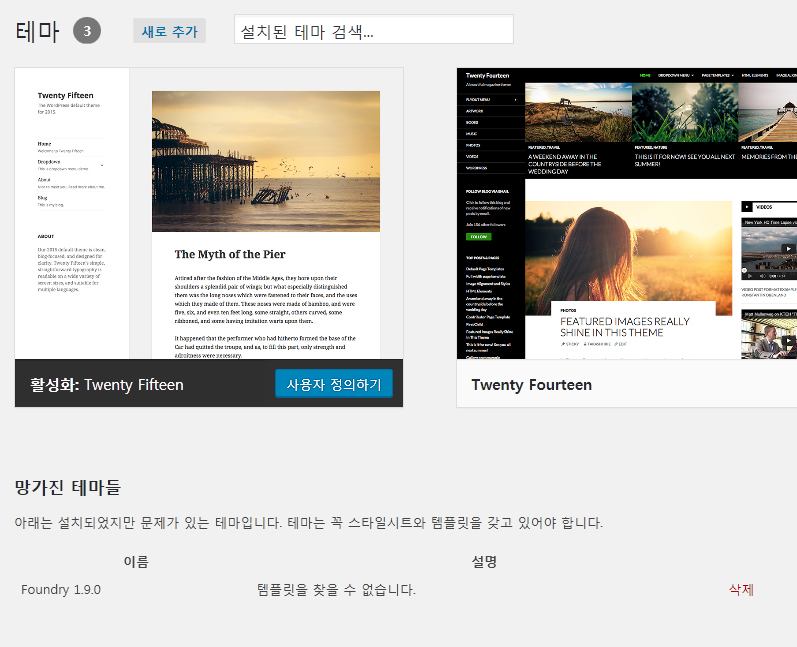Click the theme count badge showing 3
The image size is (797, 647).
(x=87, y=31)
